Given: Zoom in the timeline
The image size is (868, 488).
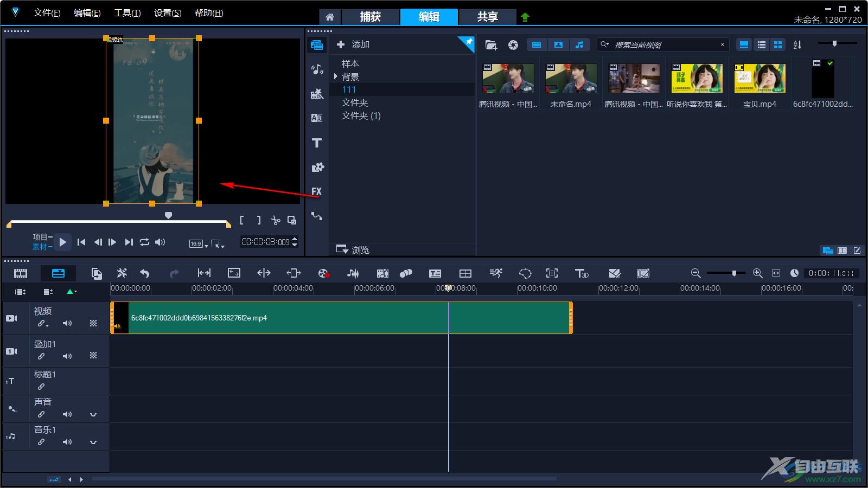Looking at the screenshot, I should click(x=758, y=273).
